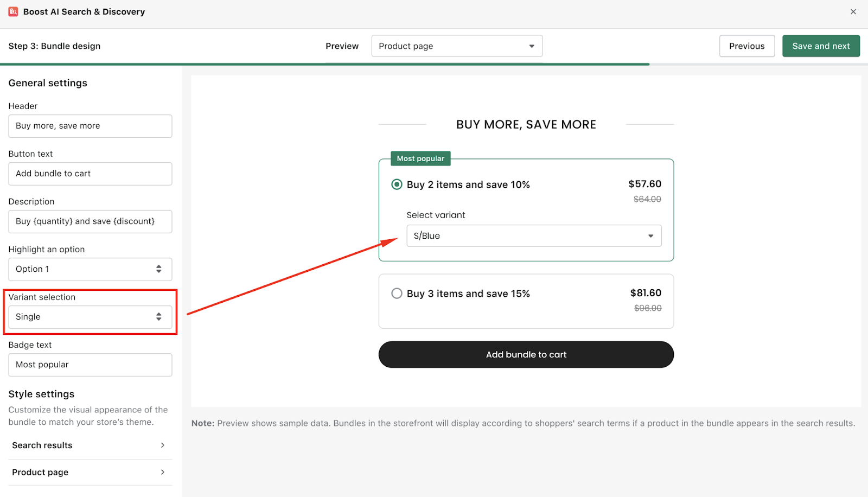This screenshot has width=868, height=497.
Task: Click the stepper arrows on Variant selection
Action: [158, 316]
